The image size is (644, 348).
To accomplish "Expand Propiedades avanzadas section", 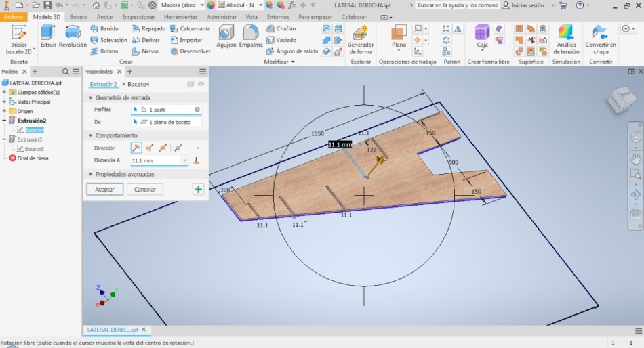I will (x=91, y=174).
